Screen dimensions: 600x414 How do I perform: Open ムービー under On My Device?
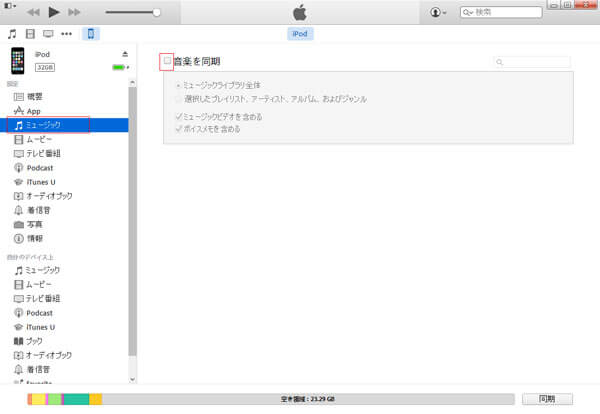(33, 284)
